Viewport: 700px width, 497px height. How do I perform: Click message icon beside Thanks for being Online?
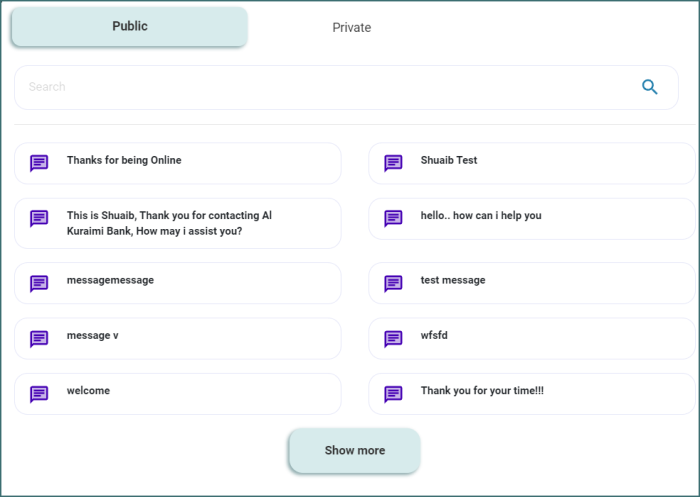point(39,163)
